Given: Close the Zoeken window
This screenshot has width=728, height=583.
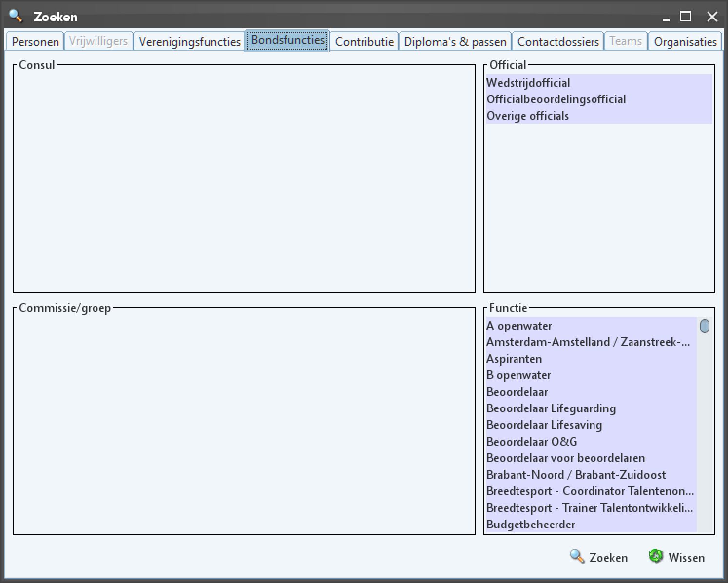Looking at the screenshot, I should pyautogui.click(x=712, y=17).
